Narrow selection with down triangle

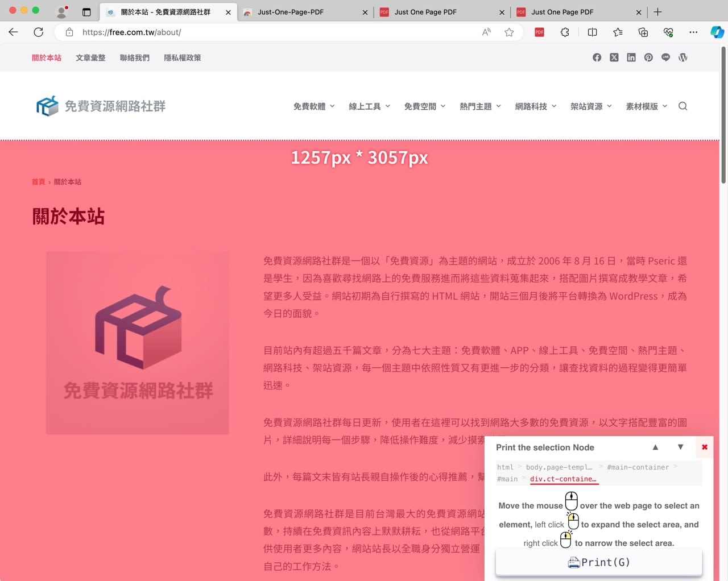pyautogui.click(x=680, y=447)
